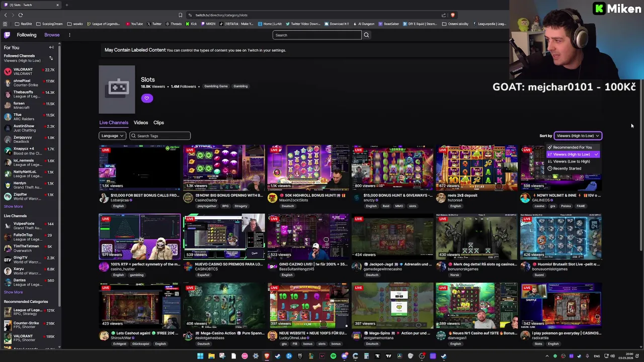Open Epic Games Launcher in taskbar
Screen dimensions: 644x362
click(x=300, y=356)
